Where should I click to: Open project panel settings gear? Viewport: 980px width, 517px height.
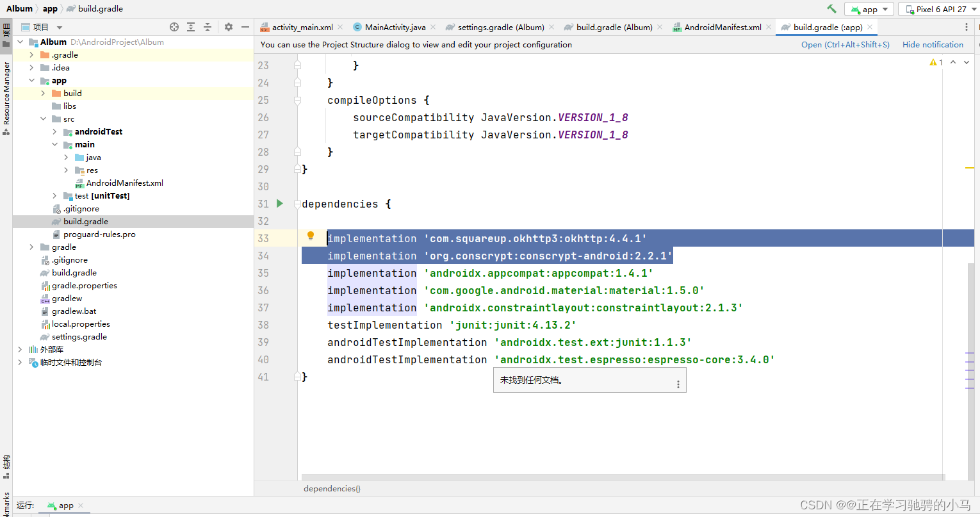(229, 27)
